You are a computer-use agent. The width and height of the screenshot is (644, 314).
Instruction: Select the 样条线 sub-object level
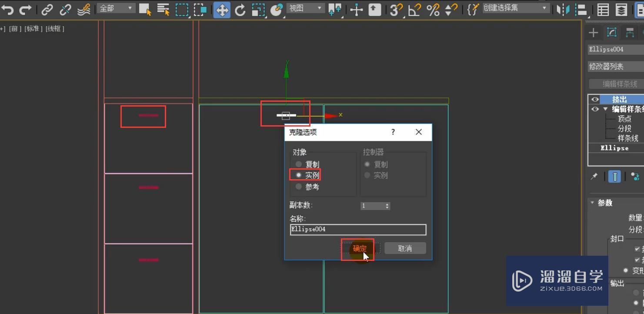628,138
